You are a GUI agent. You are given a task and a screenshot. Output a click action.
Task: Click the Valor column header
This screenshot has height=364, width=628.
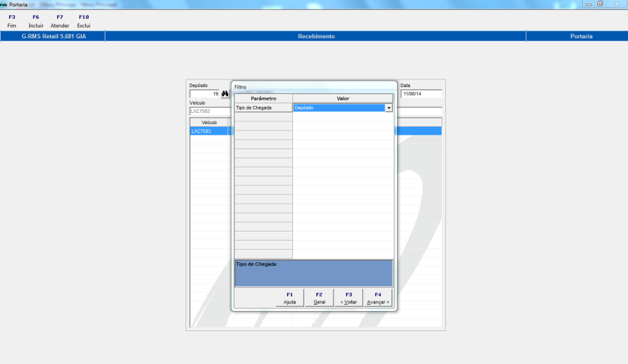343,98
